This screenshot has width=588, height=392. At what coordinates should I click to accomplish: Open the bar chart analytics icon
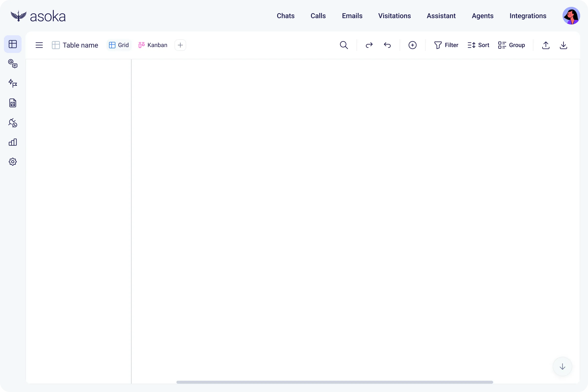tap(13, 142)
